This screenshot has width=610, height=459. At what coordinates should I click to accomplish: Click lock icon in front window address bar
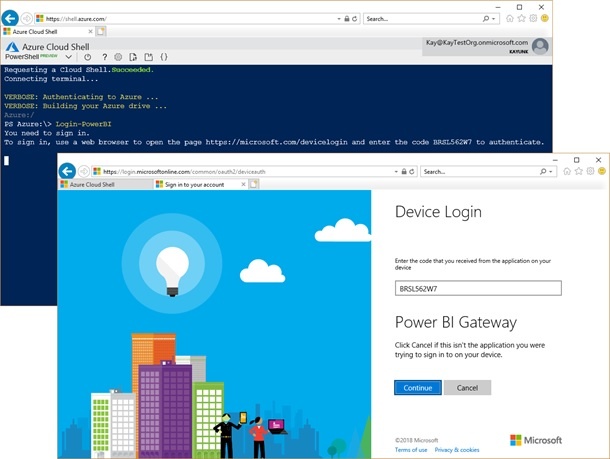click(404, 172)
